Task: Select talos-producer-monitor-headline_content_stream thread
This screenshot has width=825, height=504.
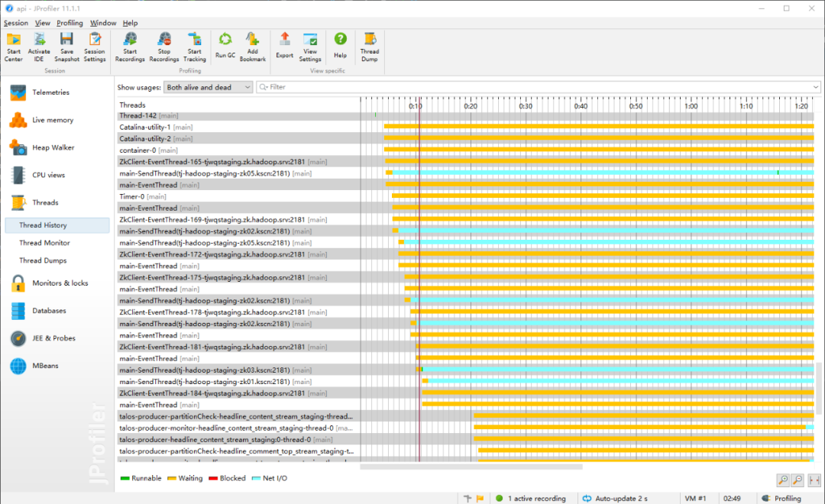Action: click(466, 428)
